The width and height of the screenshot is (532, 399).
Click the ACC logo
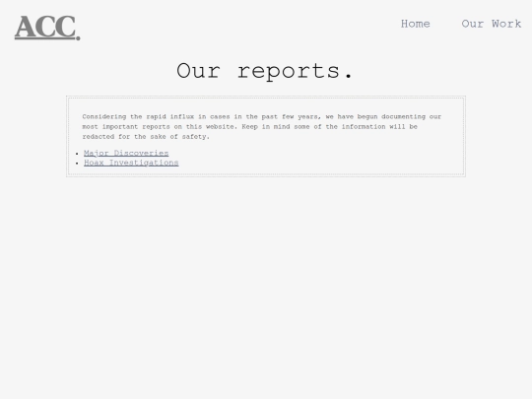tap(47, 28)
